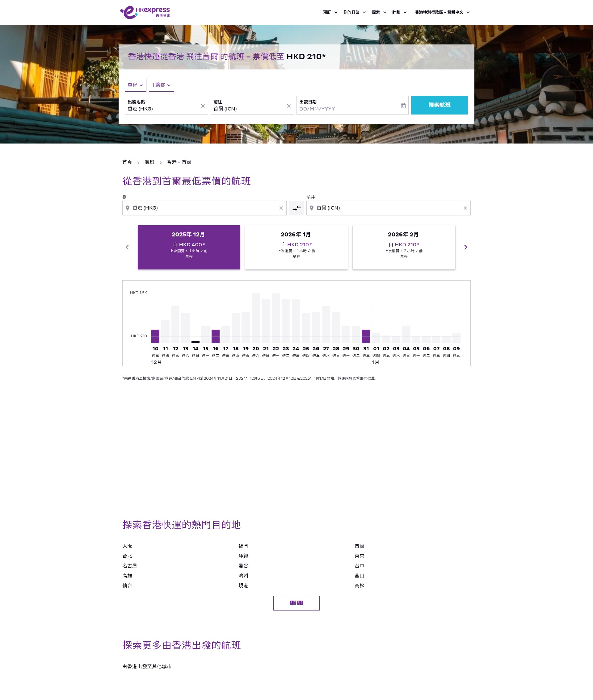This screenshot has width=593, height=700.
Task: Open the 高雄 destination link
Action: pos(127,576)
